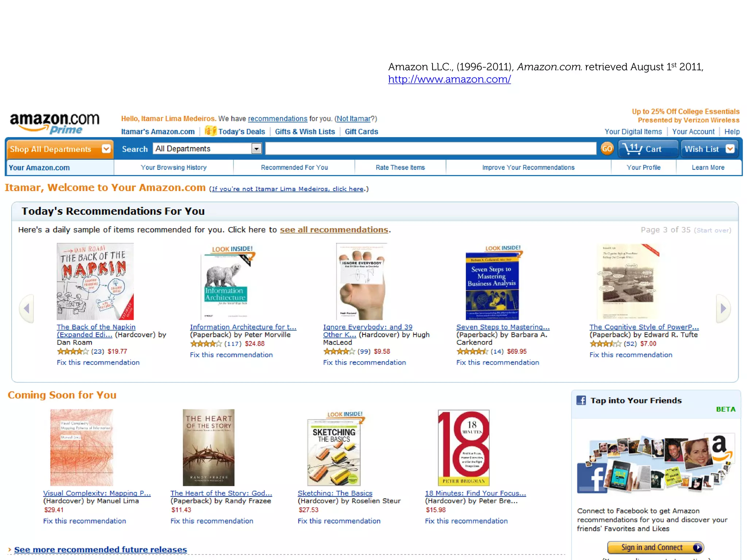Switch to Rate These Items tab

[x=400, y=167]
